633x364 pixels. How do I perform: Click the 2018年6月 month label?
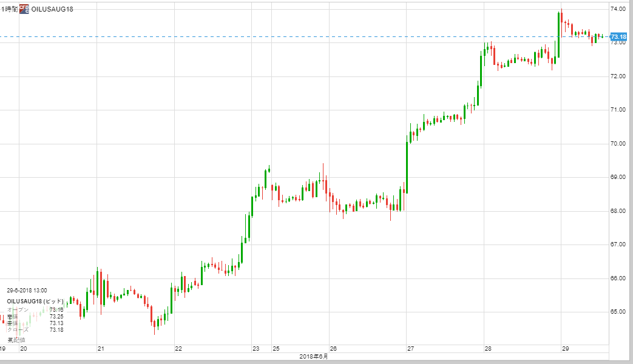click(314, 357)
